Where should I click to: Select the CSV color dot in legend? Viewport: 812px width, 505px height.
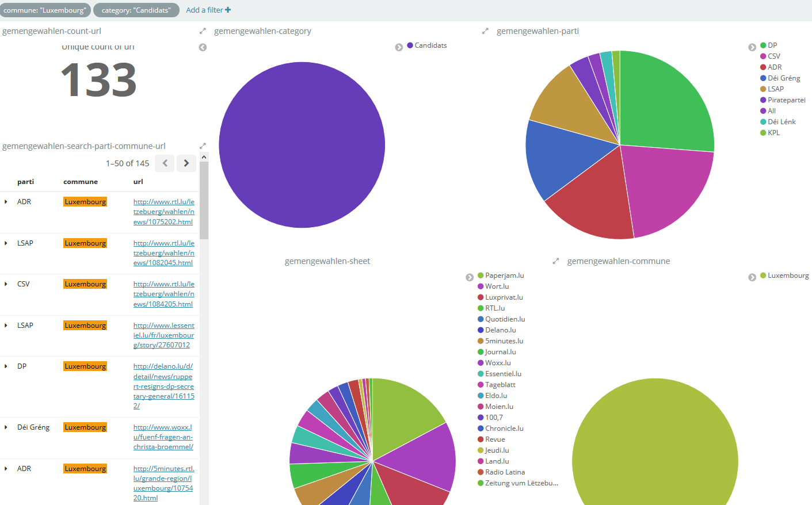click(763, 56)
